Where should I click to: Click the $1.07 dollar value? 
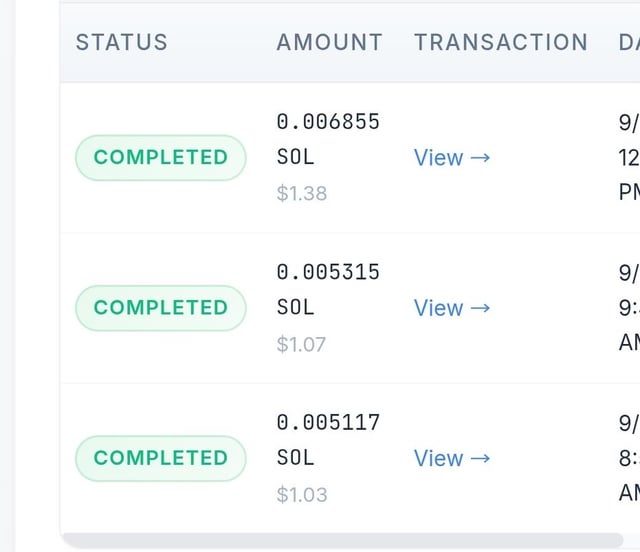click(x=302, y=344)
